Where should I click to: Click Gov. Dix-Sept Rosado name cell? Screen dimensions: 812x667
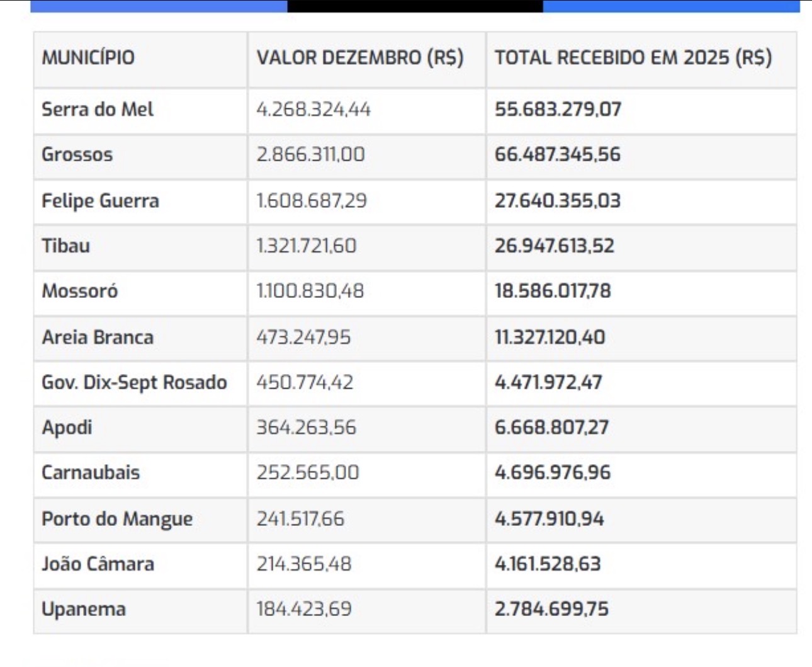pyautogui.click(x=134, y=382)
